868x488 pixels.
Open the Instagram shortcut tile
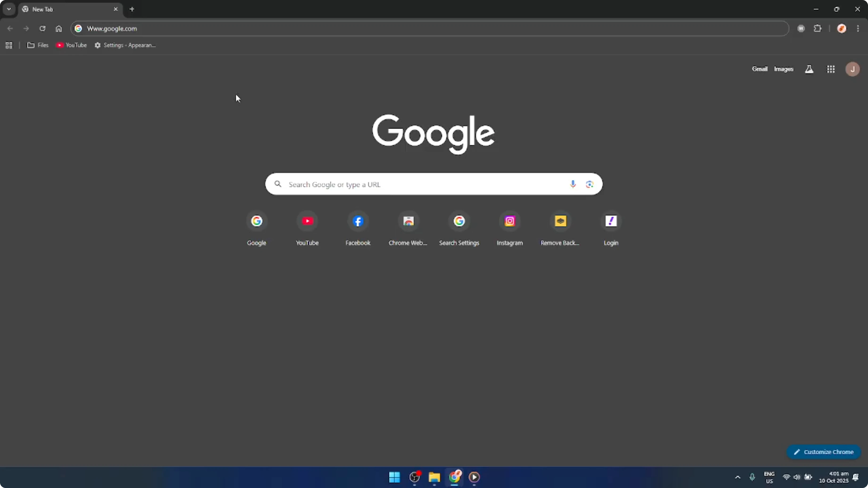pos(510,229)
